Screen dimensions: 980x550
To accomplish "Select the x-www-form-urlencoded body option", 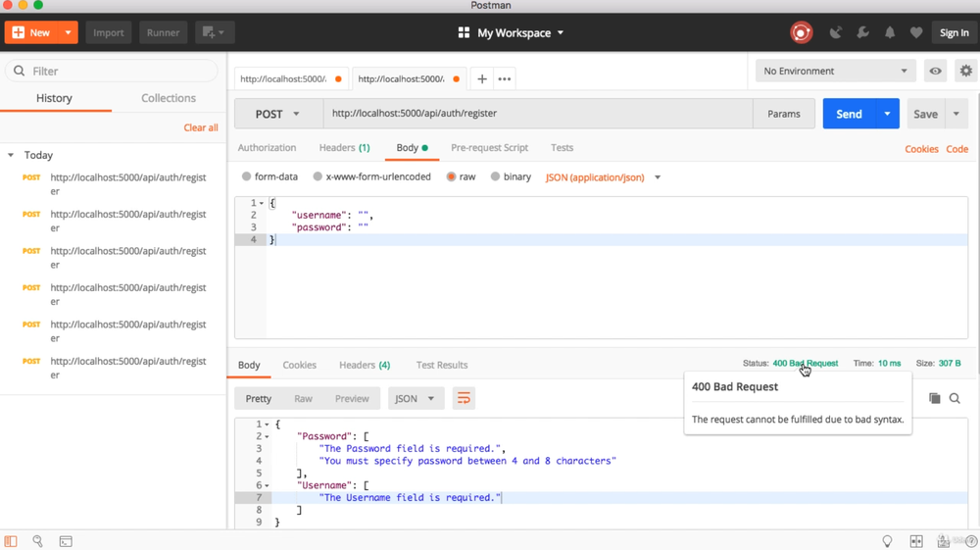I will coord(318,177).
